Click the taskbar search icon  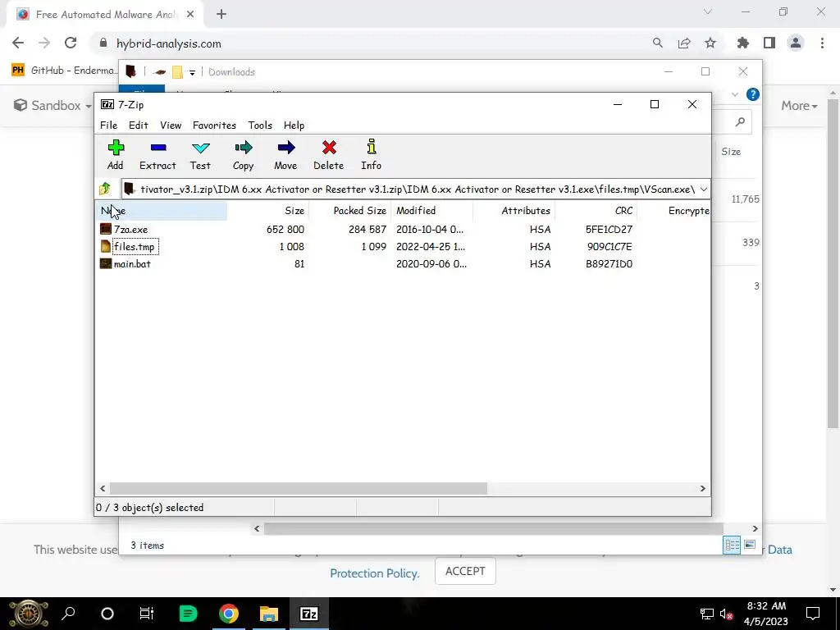(68, 614)
